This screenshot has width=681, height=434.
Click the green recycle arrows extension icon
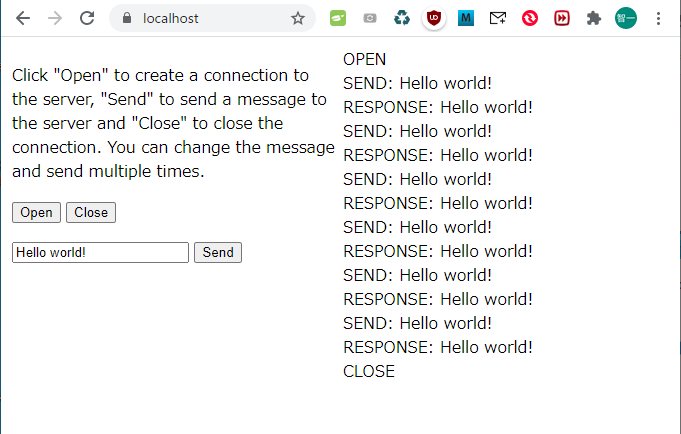(x=402, y=18)
